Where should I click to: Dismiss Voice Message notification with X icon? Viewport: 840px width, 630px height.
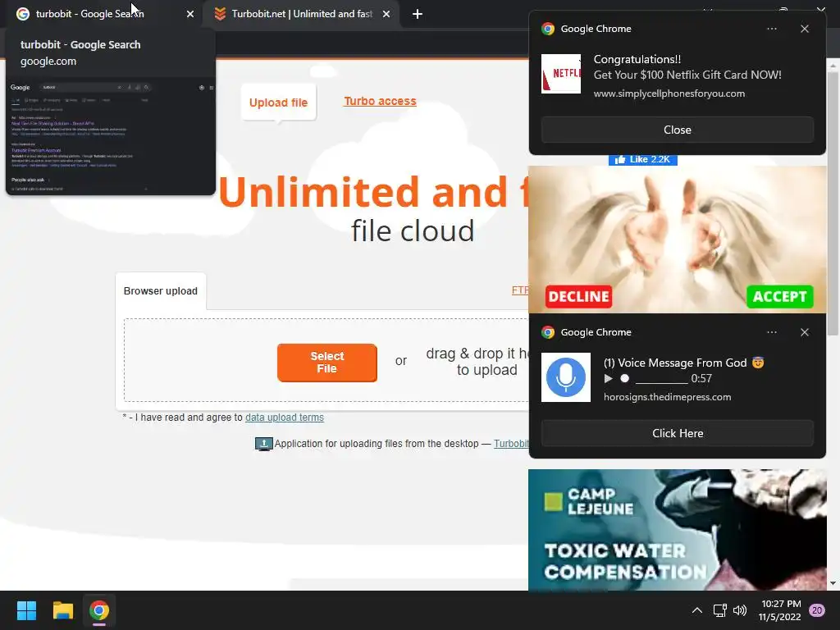click(x=804, y=332)
